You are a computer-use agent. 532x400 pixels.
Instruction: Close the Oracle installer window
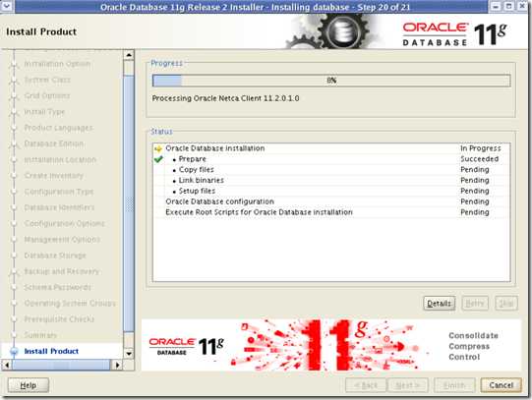tap(522, 6)
